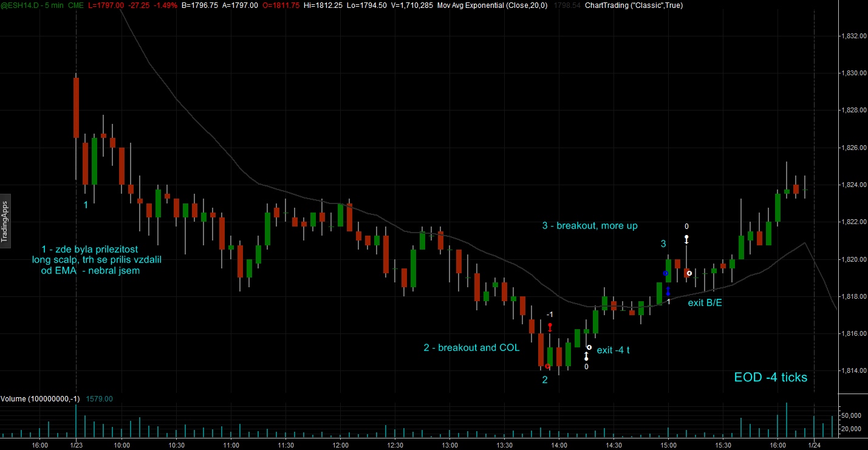Click the "A=1797.00" ask value

[x=240, y=5]
